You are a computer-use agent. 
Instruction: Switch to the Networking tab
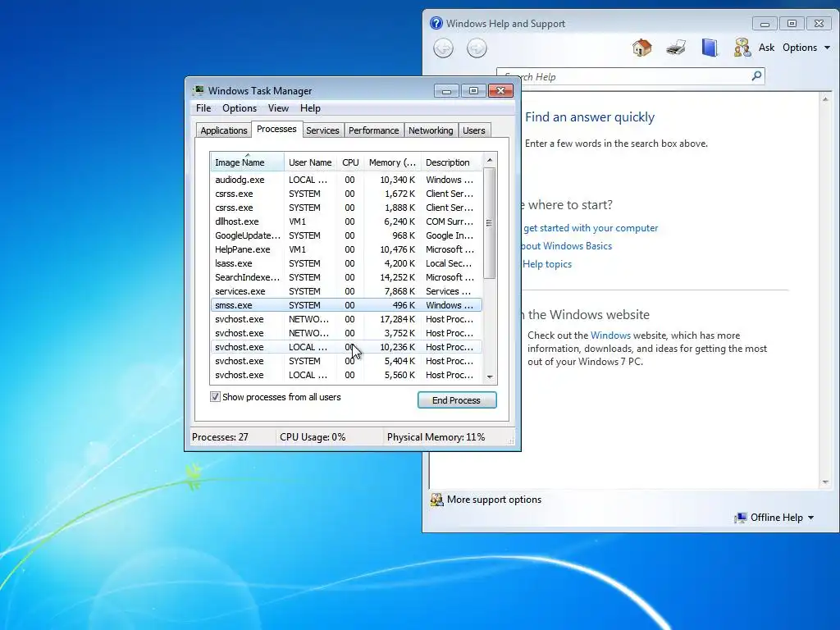pyautogui.click(x=431, y=130)
